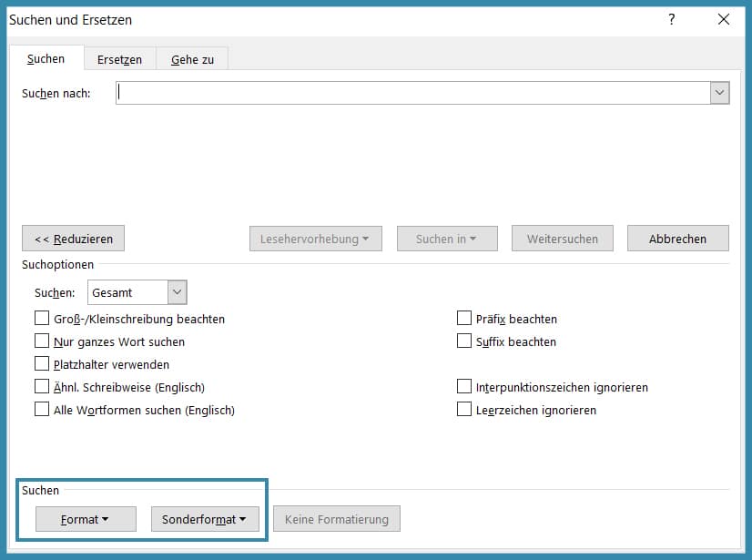The width and height of the screenshot is (752, 560).
Task: Expand the Suchen nach history dropdown arrow
Action: 719,93
